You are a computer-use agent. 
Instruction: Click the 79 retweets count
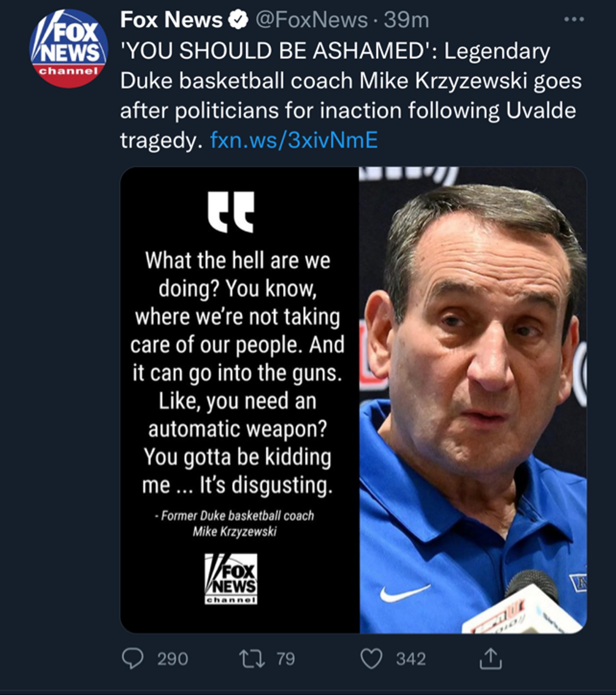click(x=286, y=659)
